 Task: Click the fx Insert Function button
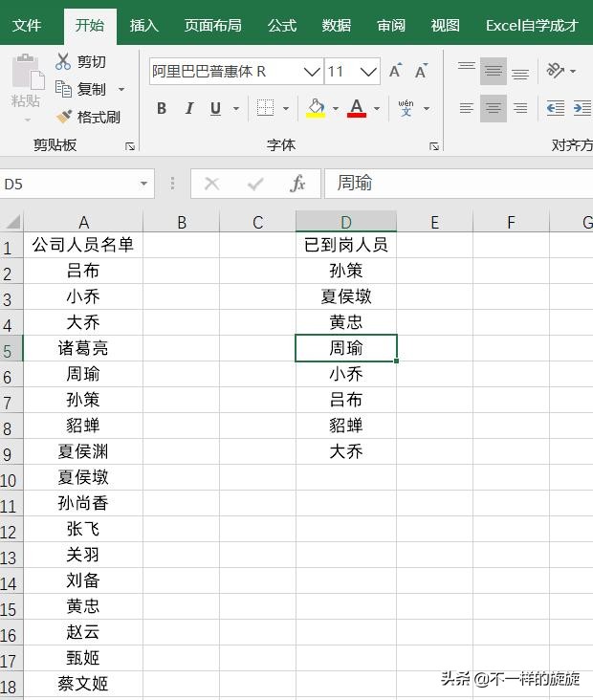(x=297, y=184)
